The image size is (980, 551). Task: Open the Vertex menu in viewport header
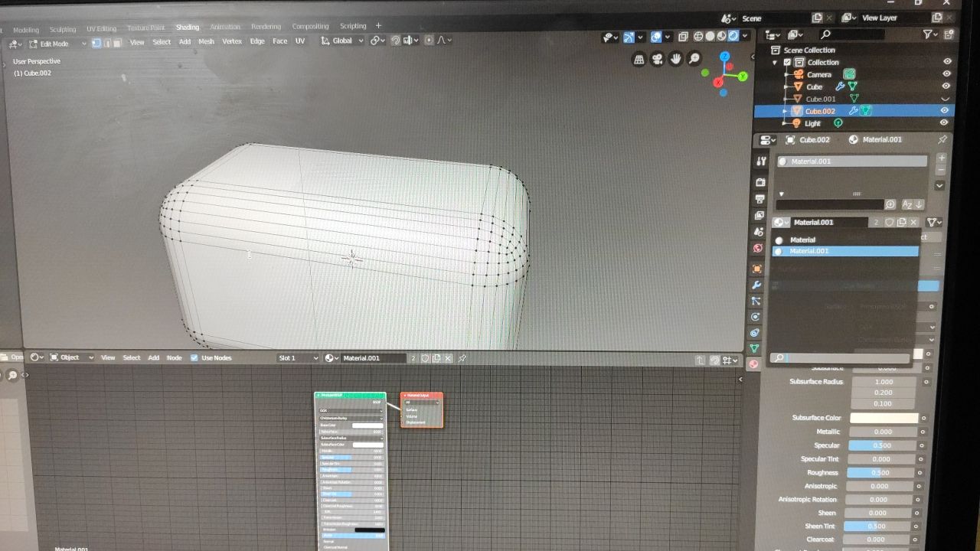click(231, 41)
